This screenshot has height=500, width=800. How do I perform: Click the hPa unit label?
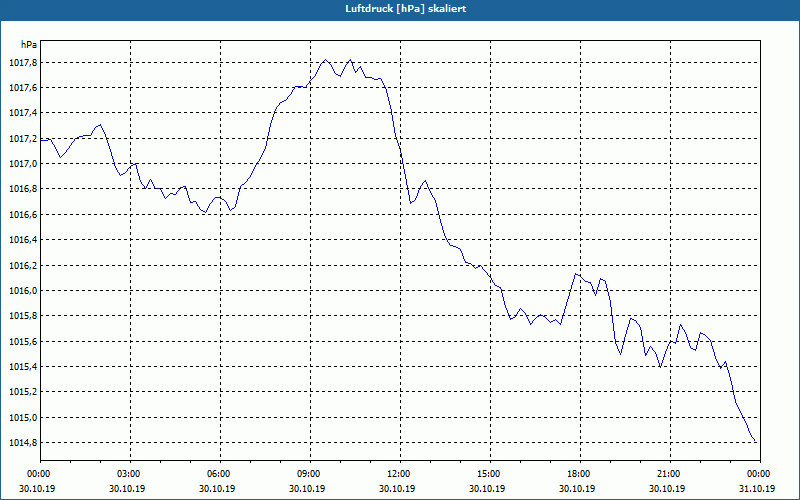tap(29, 44)
